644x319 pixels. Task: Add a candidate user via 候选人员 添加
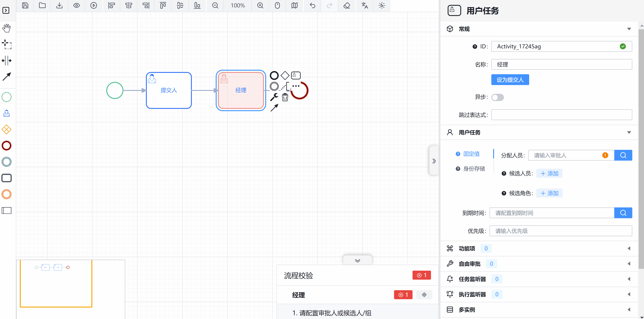(x=549, y=173)
